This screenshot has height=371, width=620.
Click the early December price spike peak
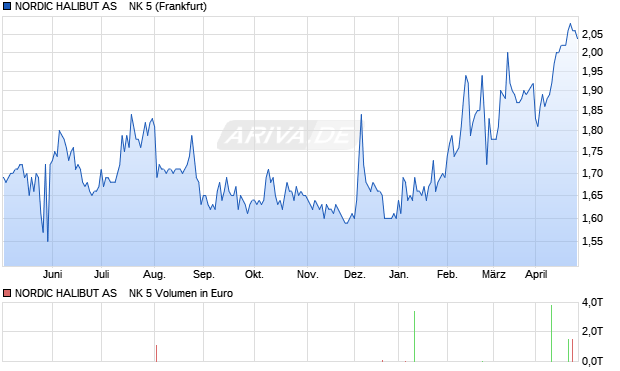(361, 115)
